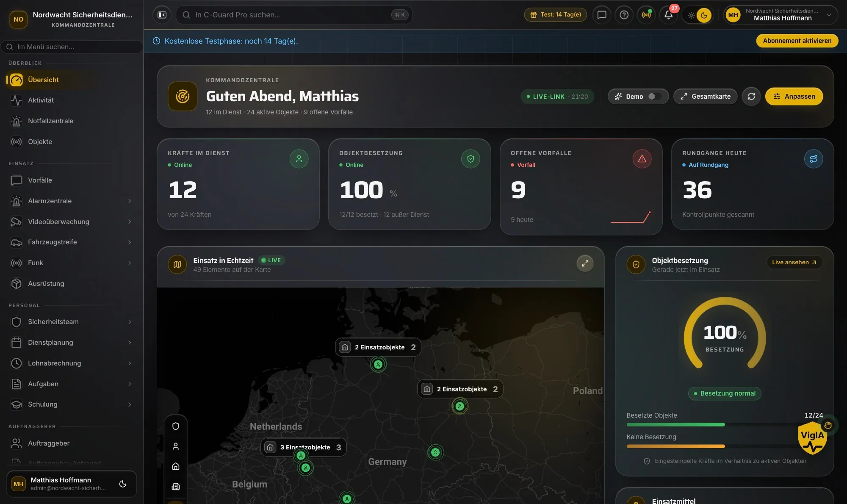This screenshot has height=504, width=847.
Task: Toggle map house layer filter
Action: (x=176, y=466)
